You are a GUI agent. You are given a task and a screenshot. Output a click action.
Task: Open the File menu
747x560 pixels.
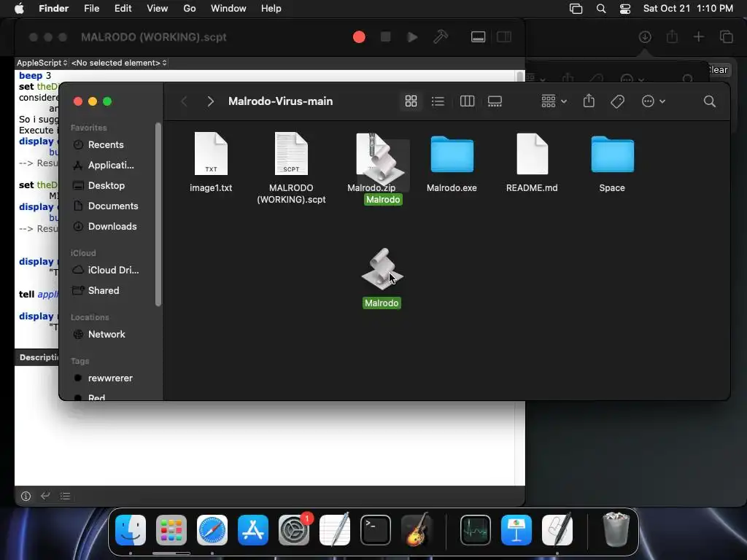[91, 9]
